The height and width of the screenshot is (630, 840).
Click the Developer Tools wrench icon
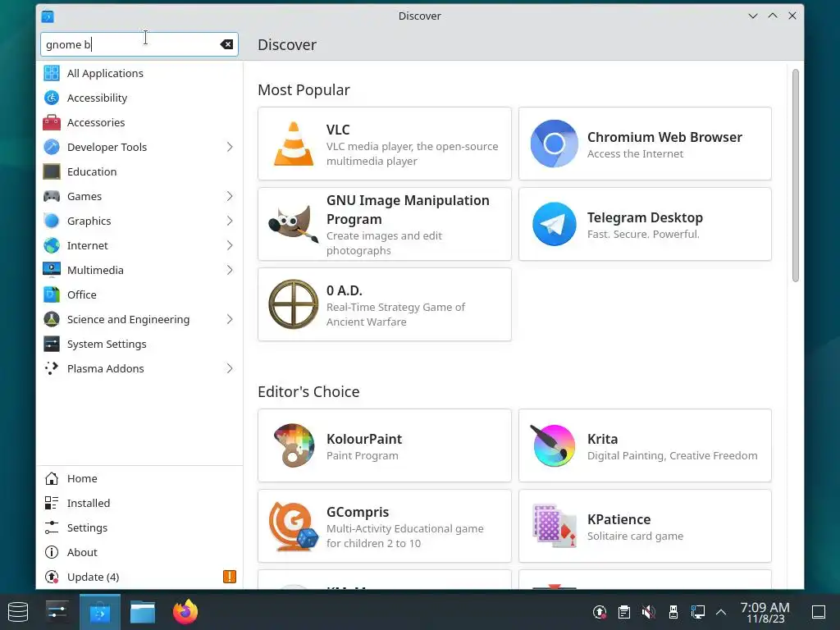coord(52,148)
